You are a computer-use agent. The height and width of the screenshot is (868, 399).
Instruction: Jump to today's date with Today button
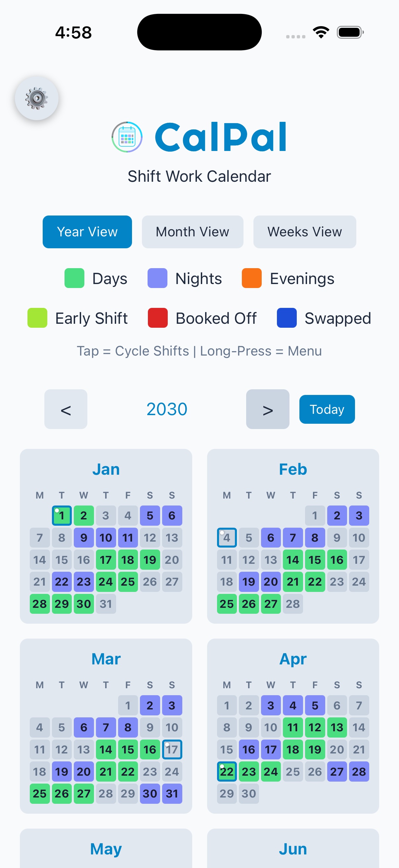point(327,409)
